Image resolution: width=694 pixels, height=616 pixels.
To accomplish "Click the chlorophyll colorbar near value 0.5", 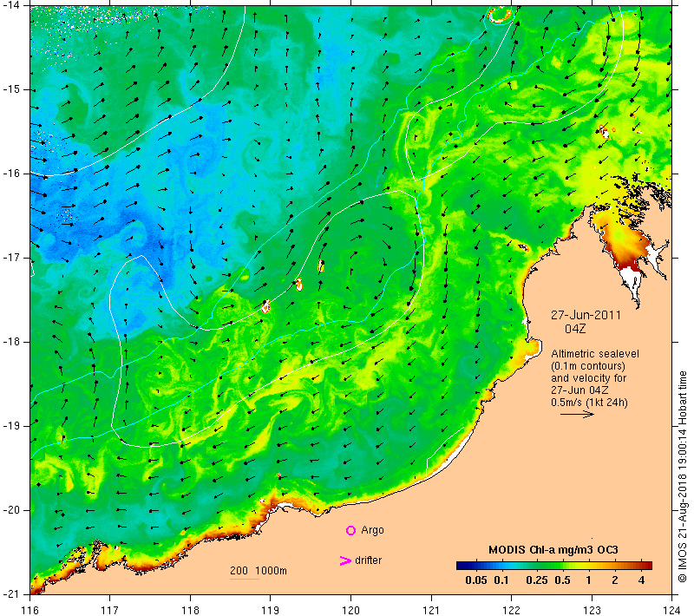I will pos(562,566).
